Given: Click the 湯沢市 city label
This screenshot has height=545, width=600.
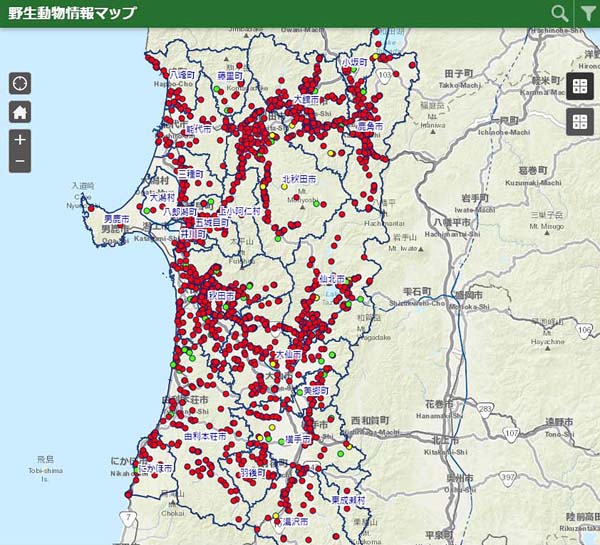Looking at the screenshot, I should (x=294, y=522).
